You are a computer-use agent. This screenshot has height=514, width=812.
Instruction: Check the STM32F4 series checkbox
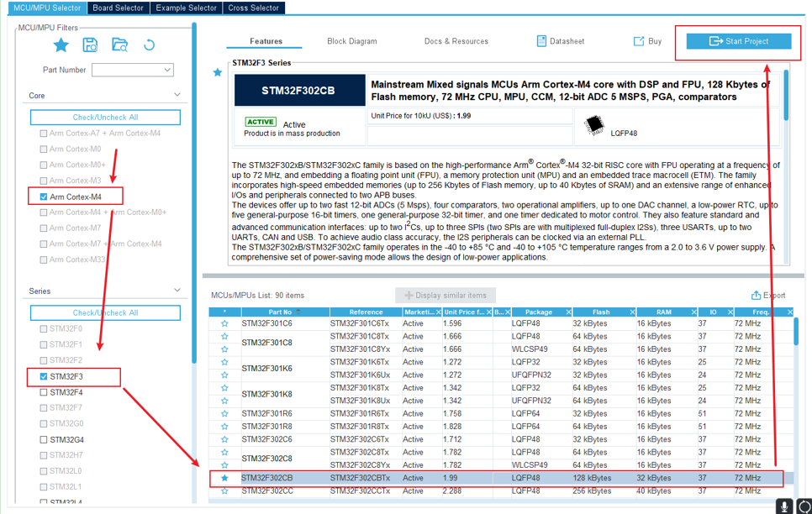pos(44,392)
